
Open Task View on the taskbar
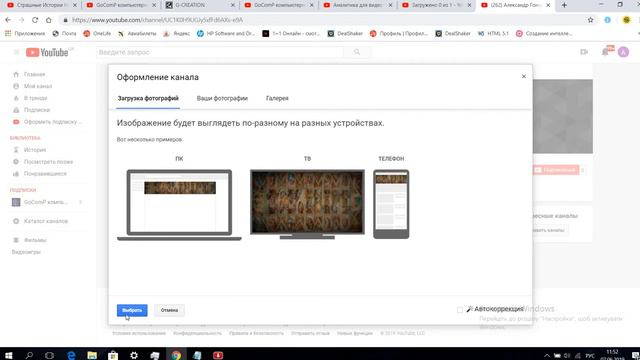(49, 355)
